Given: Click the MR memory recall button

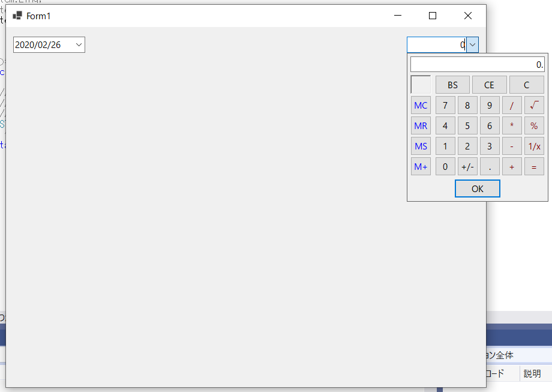Looking at the screenshot, I should click(x=421, y=125).
